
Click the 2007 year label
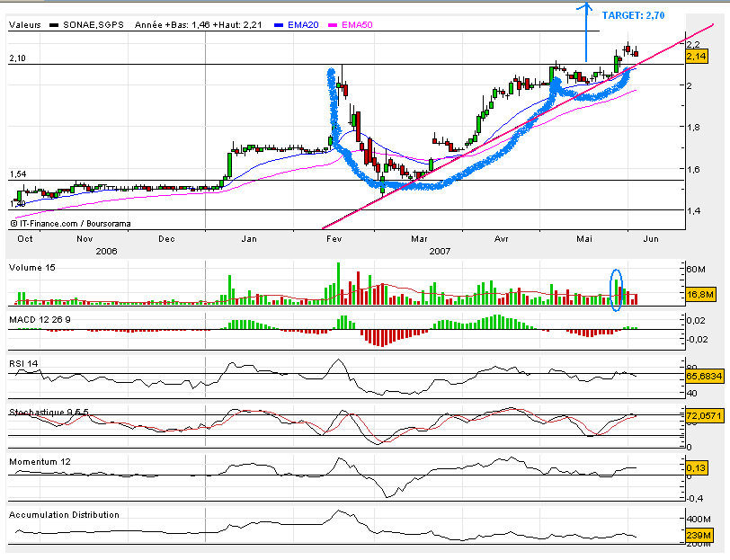(x=440, y=252)
